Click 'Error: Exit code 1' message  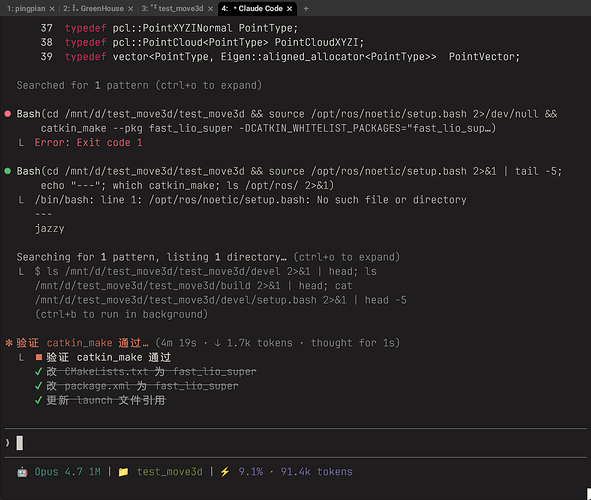tap(89, 142)
